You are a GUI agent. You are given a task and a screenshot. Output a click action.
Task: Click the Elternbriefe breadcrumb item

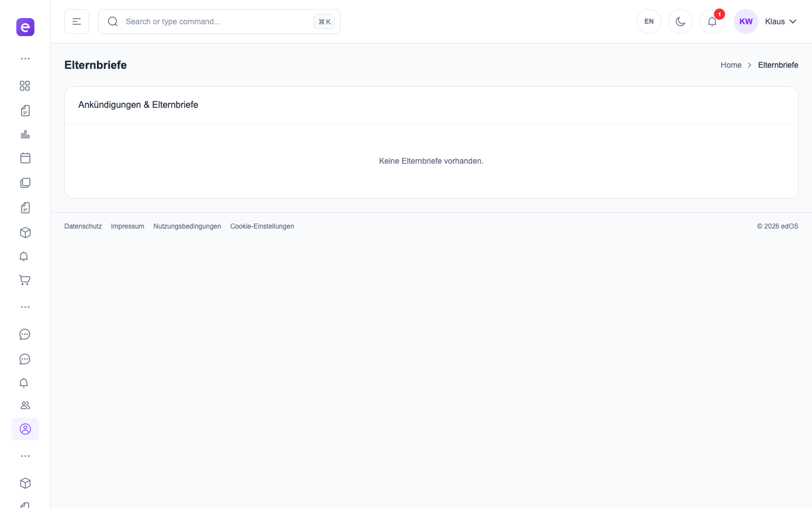tap(778, 65)
